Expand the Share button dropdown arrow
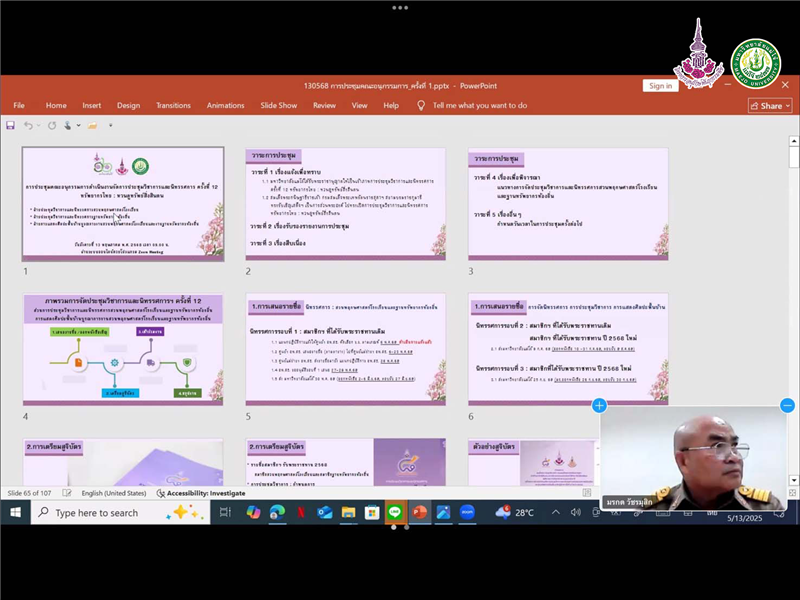The height and width of the screenshot is (600, 800). [788, 106]
